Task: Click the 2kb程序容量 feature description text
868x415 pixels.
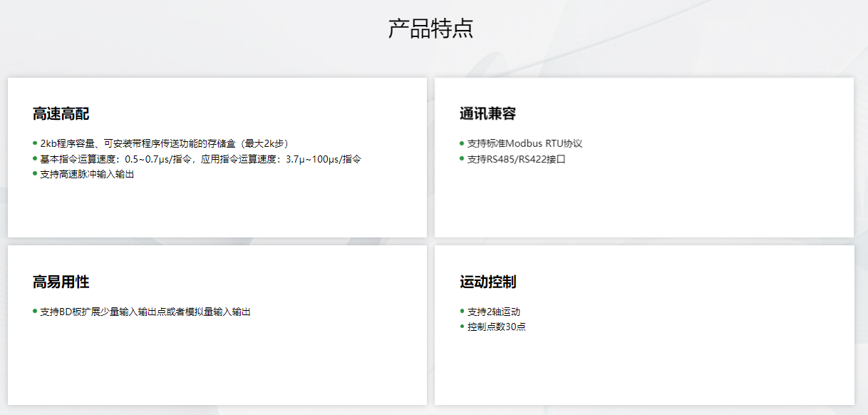Action: [164, 143]
